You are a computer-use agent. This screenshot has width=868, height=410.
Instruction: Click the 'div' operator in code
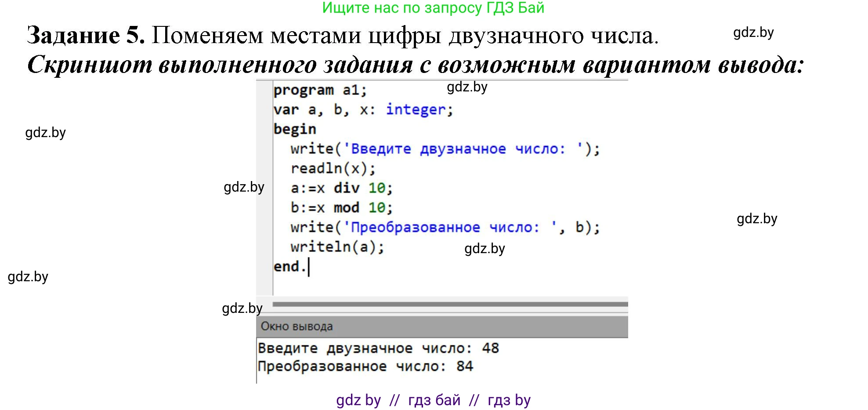[x=346, y=188]
